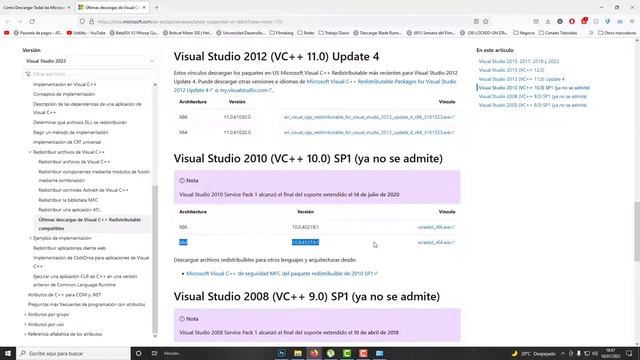Jump to Visual Studio 2008 (VC++ 9.0) SP1 section
This screenshot has height=360, width=640.
click(x=533, y=96)
